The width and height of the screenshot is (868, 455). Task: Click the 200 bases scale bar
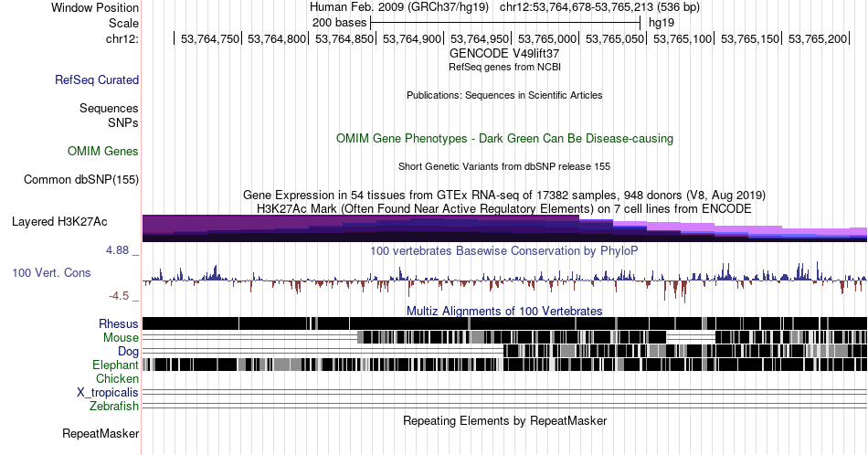pos(505,23)
